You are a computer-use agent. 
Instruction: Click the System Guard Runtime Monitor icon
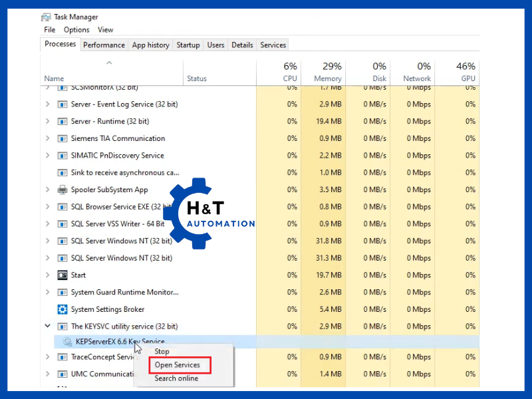pyautogui.click(x=63, y=292)
